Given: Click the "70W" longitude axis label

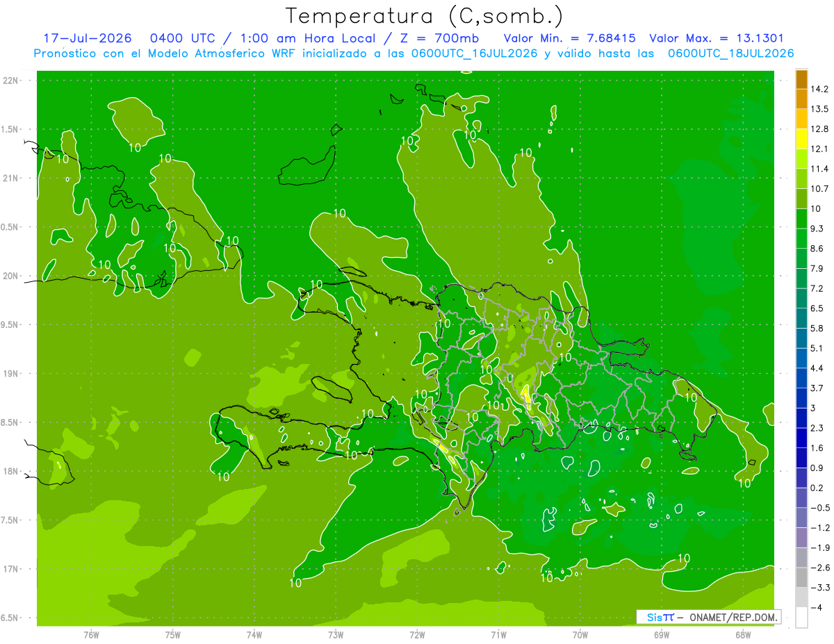Looking at the screenshot, I should pos(580,634).
